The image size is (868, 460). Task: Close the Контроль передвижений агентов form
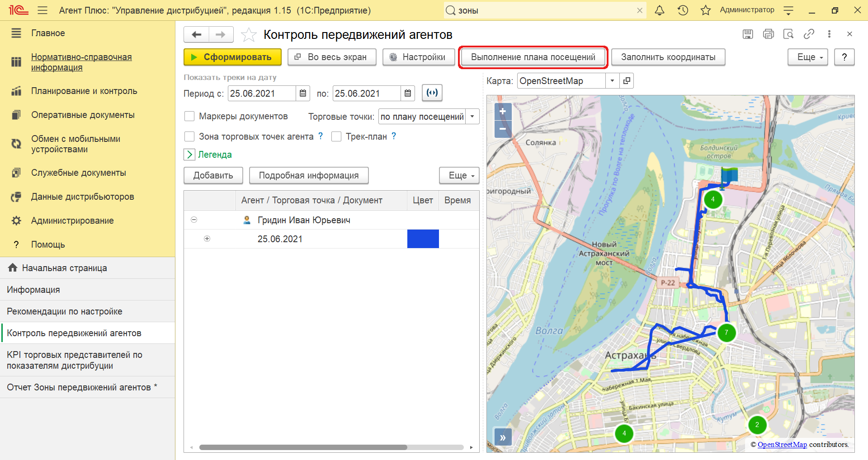(x=849, y=34)
